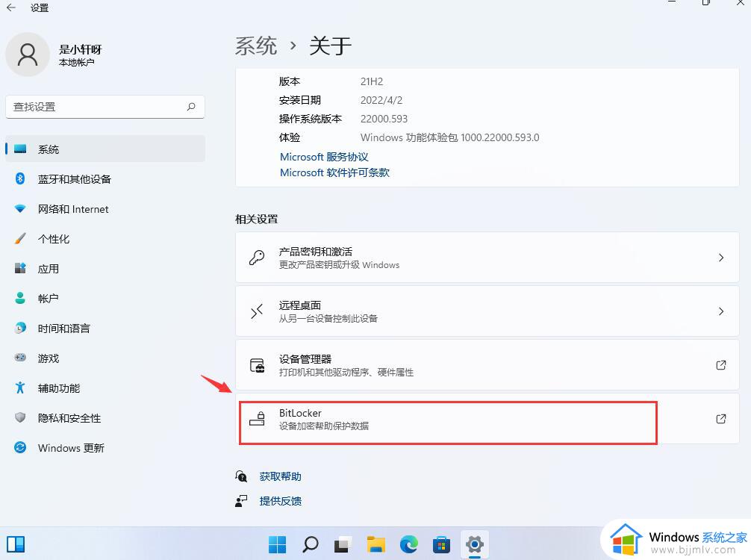This screenshot has height=560, width=751.
Task: Go to 个性化 settings
Action: click(105, 239)
